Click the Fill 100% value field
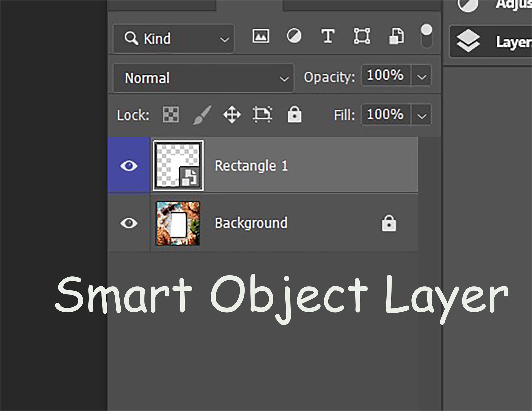Viewport: 532px width, 411px height. click(x=386, y=114)
